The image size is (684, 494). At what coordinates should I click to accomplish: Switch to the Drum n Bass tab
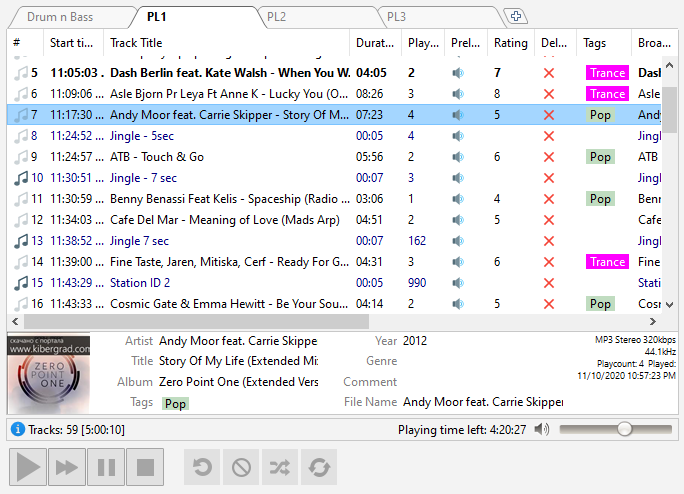coord(60,17)
